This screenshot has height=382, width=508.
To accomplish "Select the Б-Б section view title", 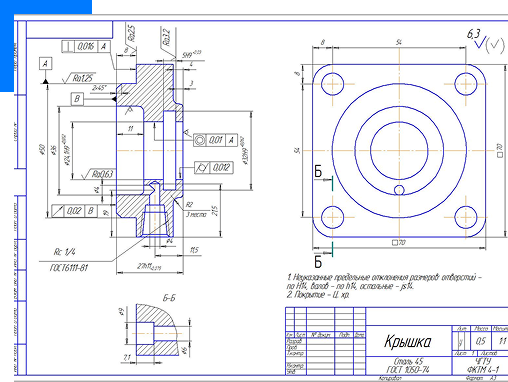I will [169, 298].
